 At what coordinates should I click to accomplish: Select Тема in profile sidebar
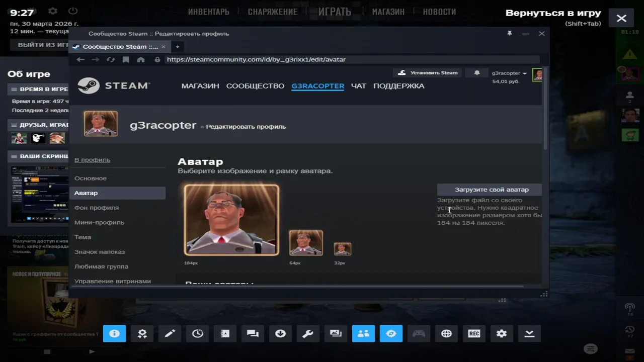(83, 237)
